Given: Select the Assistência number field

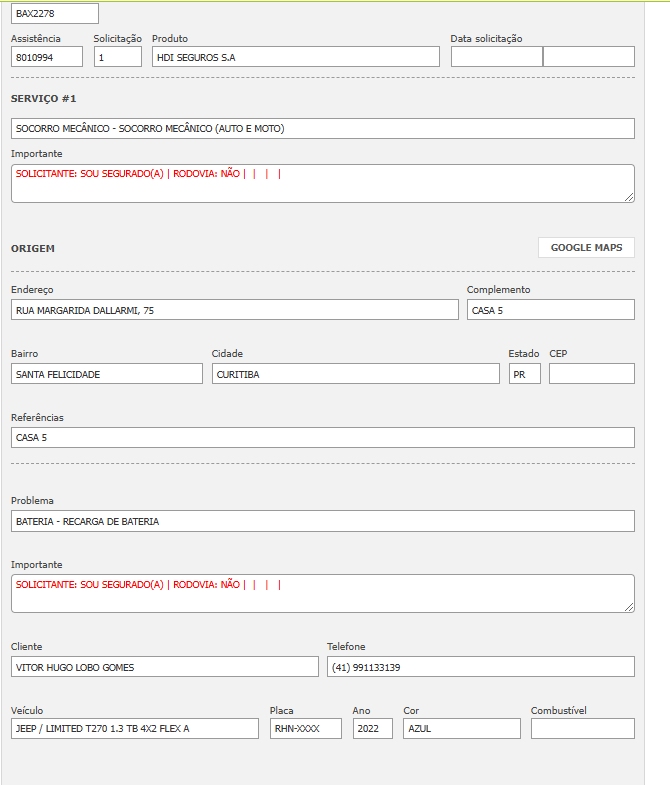Looking at the screenshot, I should (47, 57).
